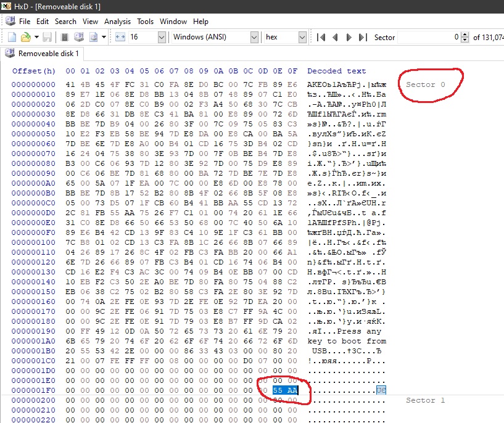Jump to the last sector
The image size is (504, 423).
(363, 37)
